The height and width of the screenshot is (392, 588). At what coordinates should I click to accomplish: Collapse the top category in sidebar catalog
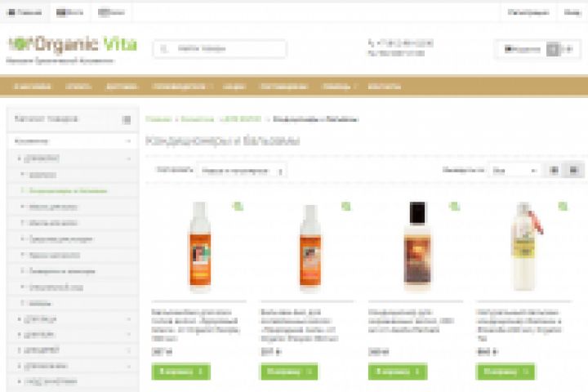point(129,141)
